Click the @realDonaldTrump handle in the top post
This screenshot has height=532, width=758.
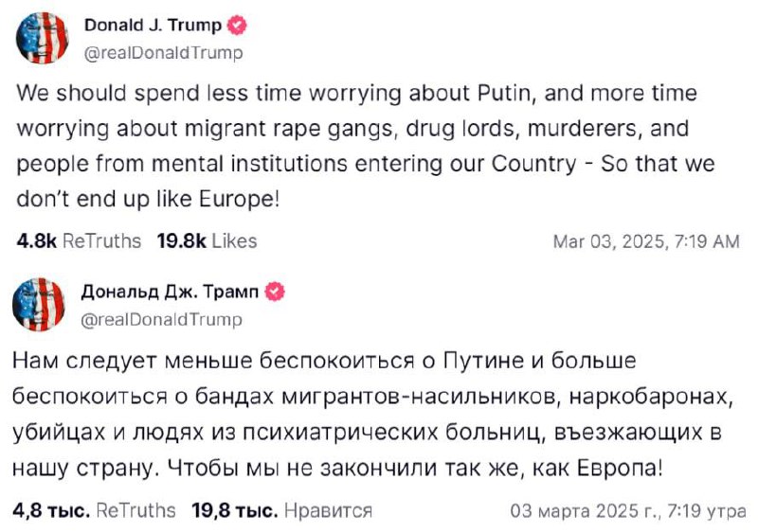coord(163,53)
